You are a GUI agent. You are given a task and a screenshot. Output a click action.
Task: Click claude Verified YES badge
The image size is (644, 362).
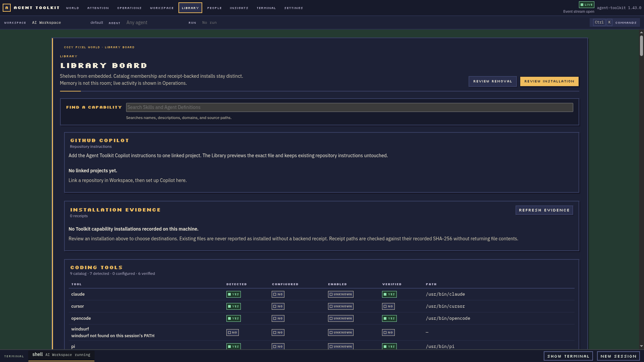389,294
